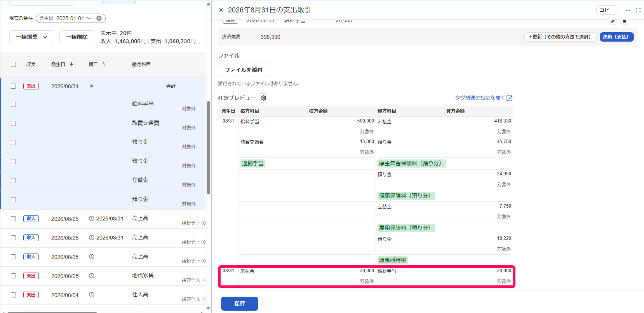This screenshot has height=313, width=644.
Task: Remove the 発生日 2025-01-01 filter chip
Action: pyautogui.click(x=99, y=18)
